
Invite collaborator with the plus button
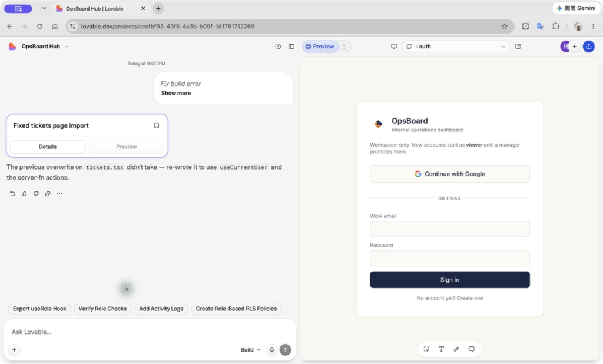tap(575, 46)
